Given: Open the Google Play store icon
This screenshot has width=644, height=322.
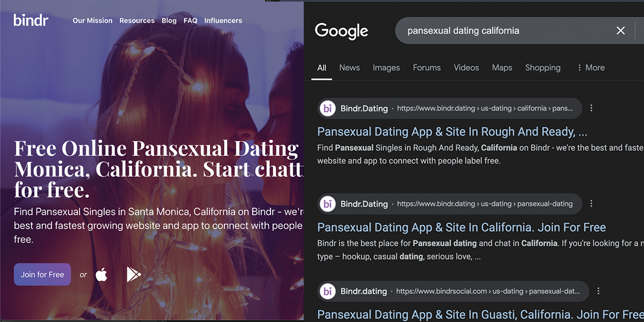Looking at the screenshot, I should pyautogui.click(x=133, y=274).
